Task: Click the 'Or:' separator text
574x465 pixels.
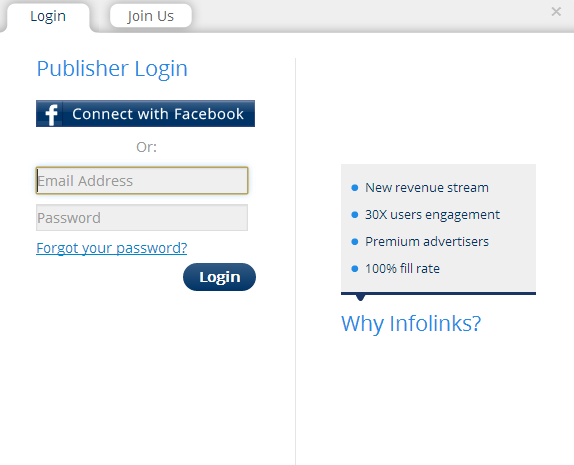Action: coord(146,147)
